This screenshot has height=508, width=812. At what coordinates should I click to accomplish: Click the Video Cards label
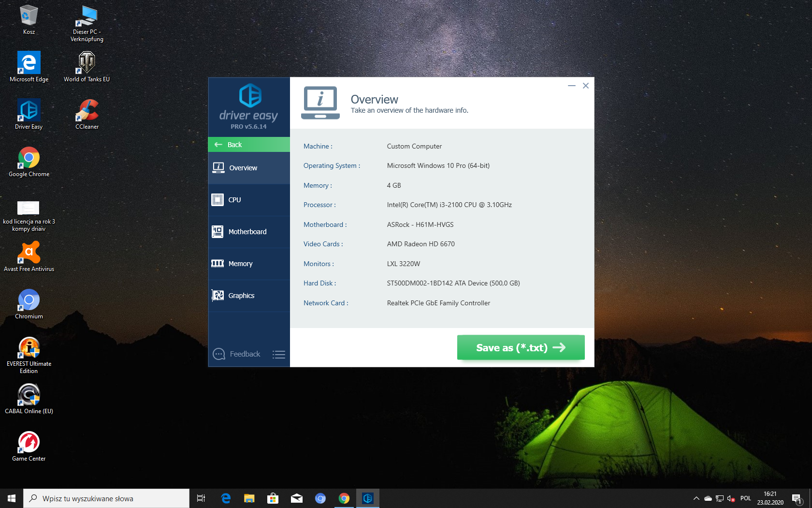(x=323, y=244)
